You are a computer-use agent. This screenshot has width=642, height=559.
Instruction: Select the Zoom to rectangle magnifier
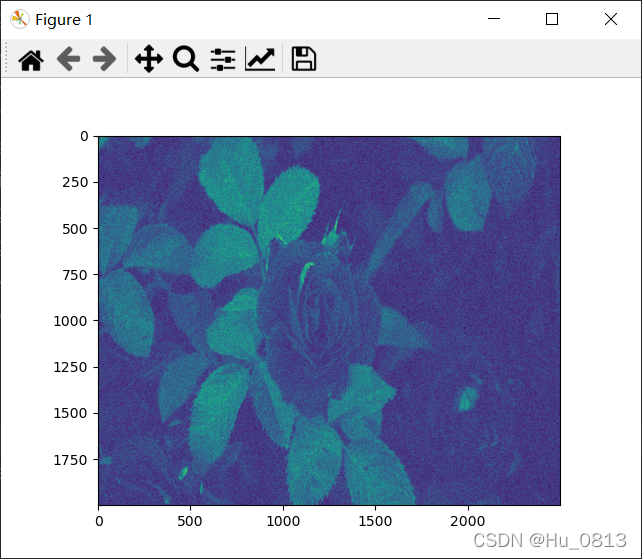pos(185,59)
